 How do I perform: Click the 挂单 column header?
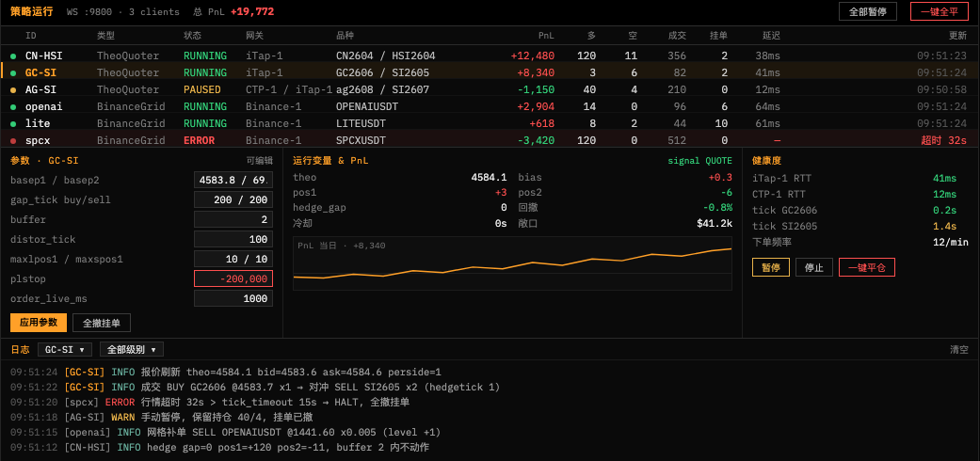[x=718, y=36]
